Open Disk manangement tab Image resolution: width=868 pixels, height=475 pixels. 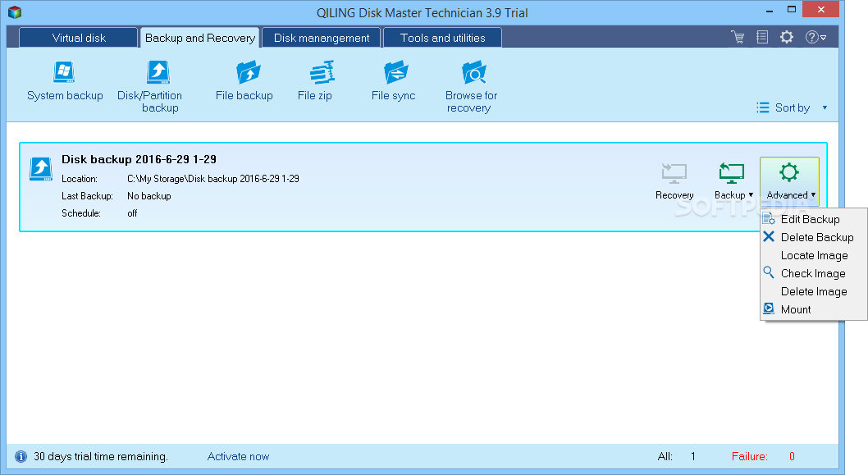click(322, 38)
